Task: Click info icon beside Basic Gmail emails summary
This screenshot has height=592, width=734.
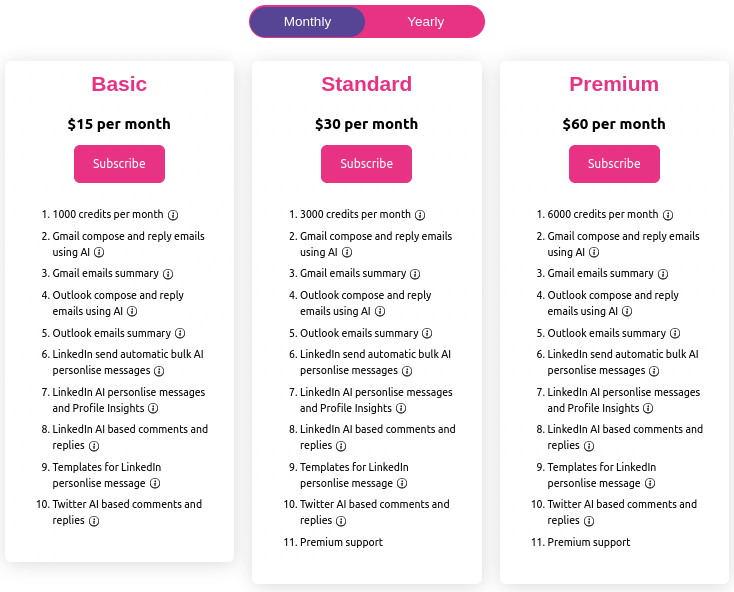Action: coord(168,274)
